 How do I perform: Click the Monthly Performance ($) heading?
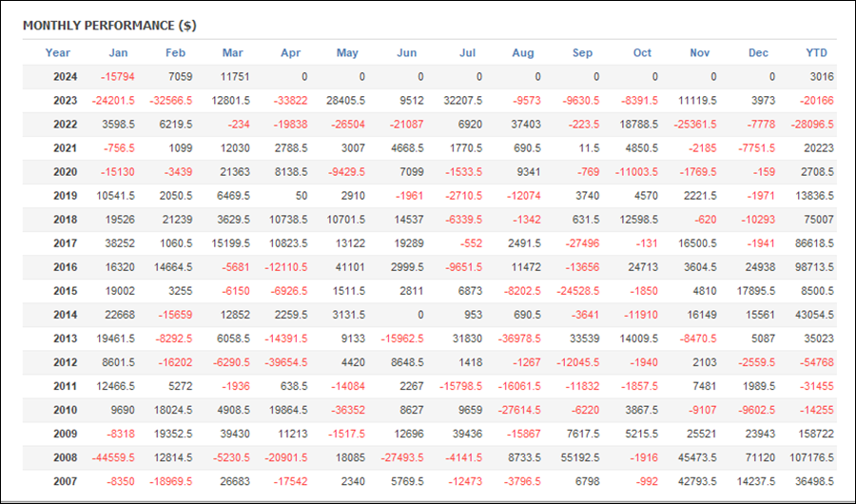point(109,26)
